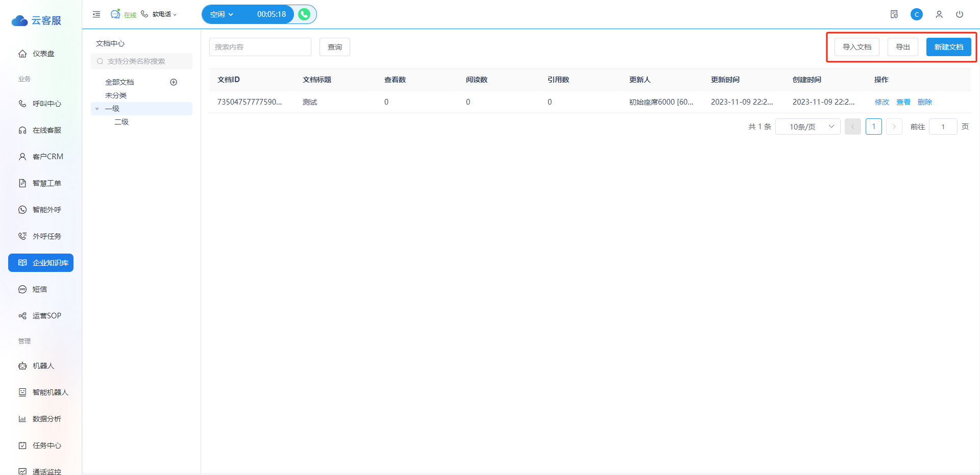
Task: Go to 在线客服 section
Action: [x=41, y=130]
